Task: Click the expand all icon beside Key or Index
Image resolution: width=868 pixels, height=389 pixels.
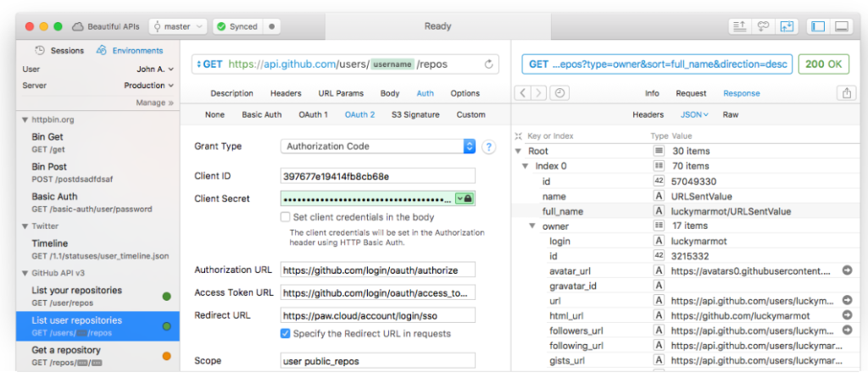Action: pos(518,136)
